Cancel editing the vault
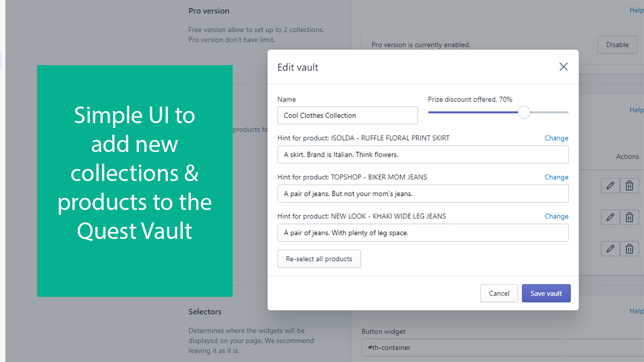The image size is (644, 362). [499, 293]
